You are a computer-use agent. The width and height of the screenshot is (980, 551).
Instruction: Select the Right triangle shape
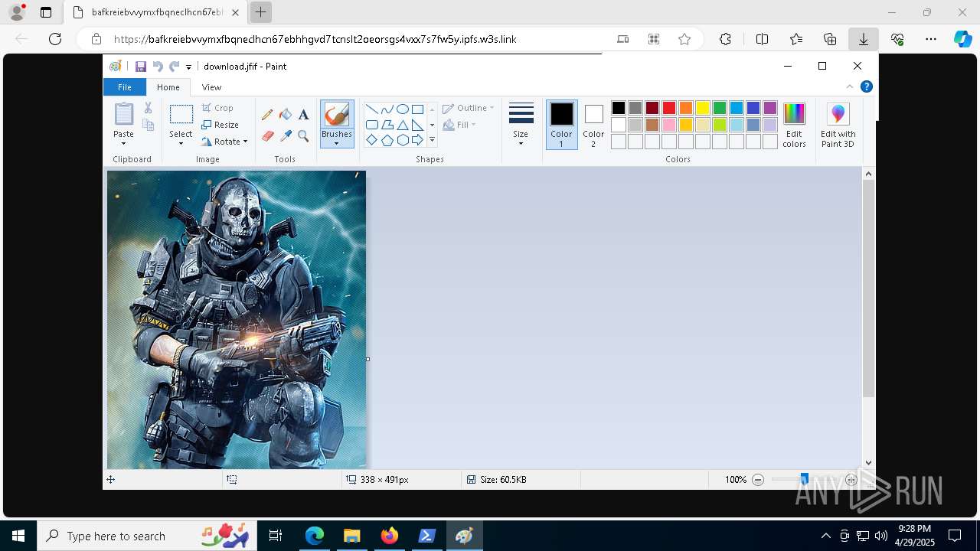417,125
